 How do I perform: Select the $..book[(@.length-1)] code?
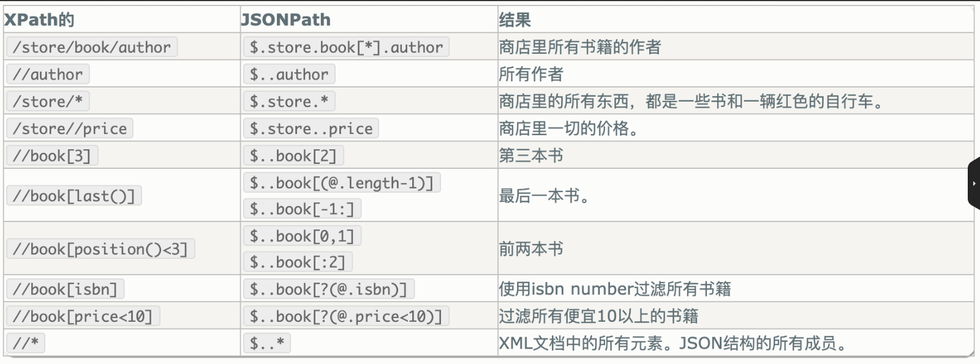point(342,182)
